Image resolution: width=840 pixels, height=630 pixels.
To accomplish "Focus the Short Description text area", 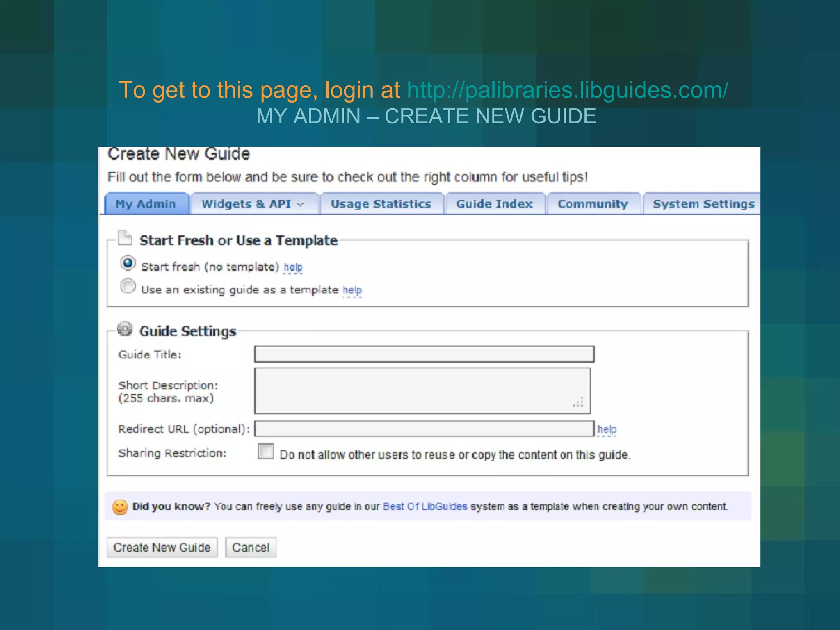I will coord(422,391).
